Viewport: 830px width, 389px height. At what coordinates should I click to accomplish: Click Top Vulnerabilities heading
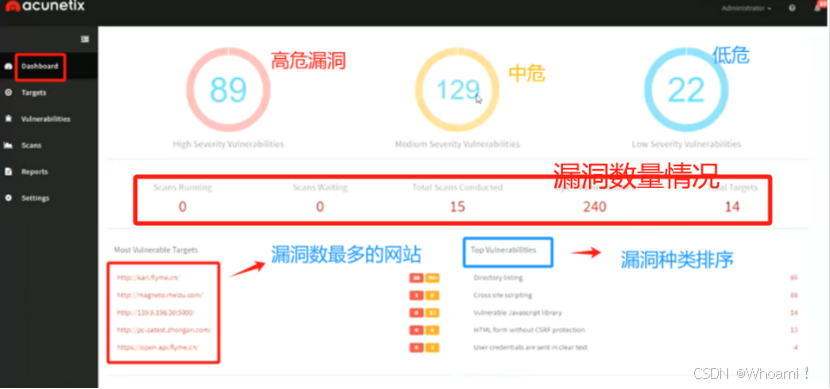(503, 250)
